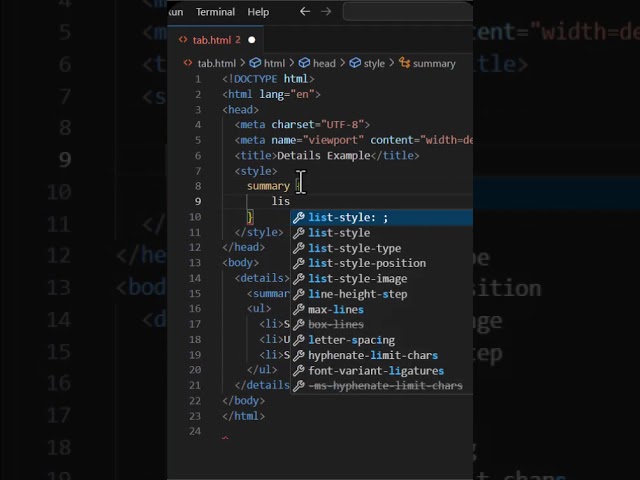Click the tab.html file type icon on tab

click(183, 40)
